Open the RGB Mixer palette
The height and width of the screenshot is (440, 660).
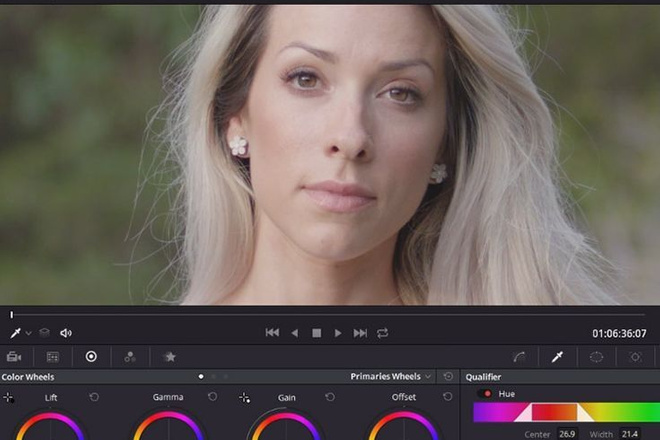pos(130,357)
